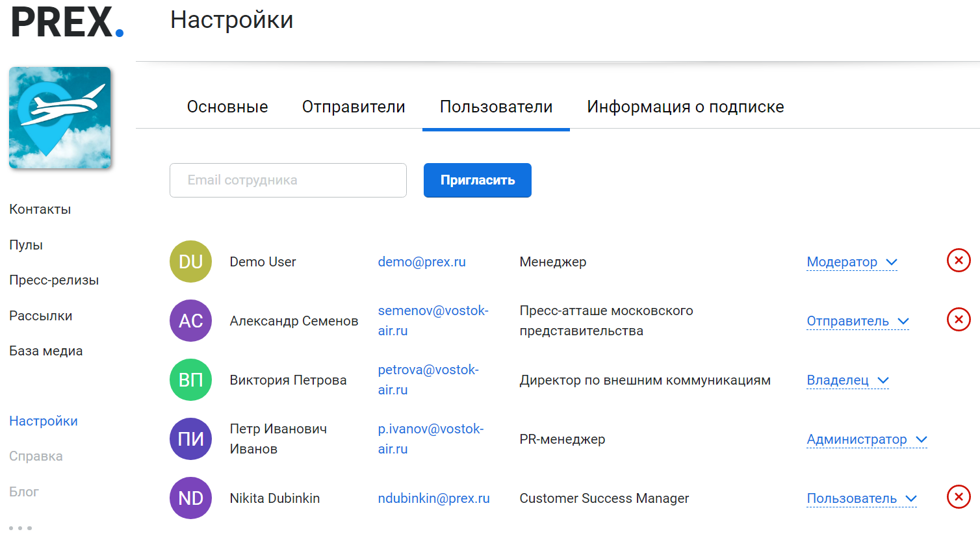The image size is (980, 549).
Task: Change the Пользователь role dropdown
Action: coord(861,498)
